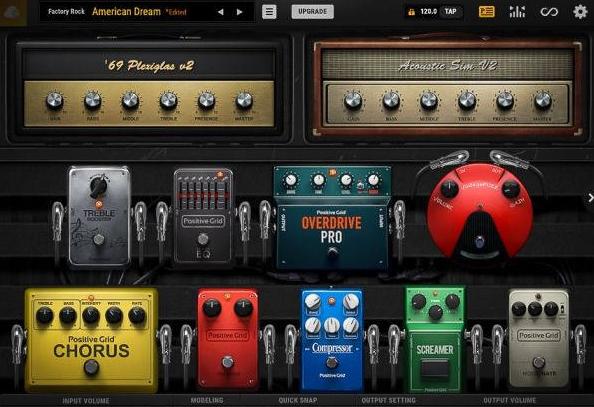Open MODELING section
Screen dimensions: 594x407
point(207,400)
